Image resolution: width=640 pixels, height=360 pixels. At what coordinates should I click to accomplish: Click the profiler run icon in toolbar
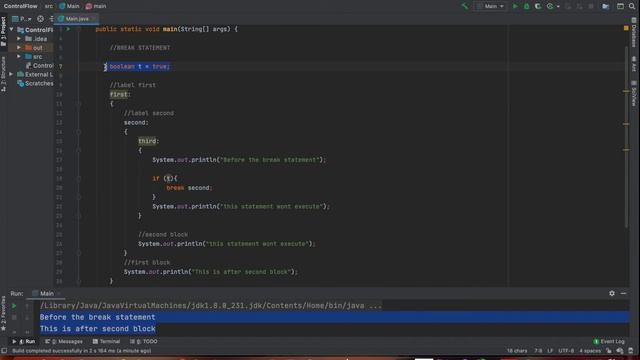click(x=550, y=6)
